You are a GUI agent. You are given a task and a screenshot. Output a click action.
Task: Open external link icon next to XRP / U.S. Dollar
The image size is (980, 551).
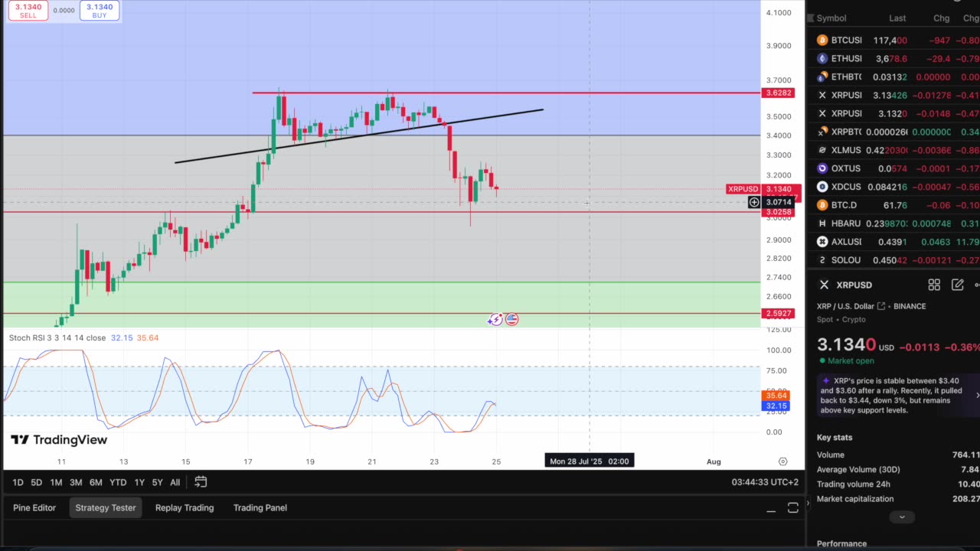(x=881, y=306)
